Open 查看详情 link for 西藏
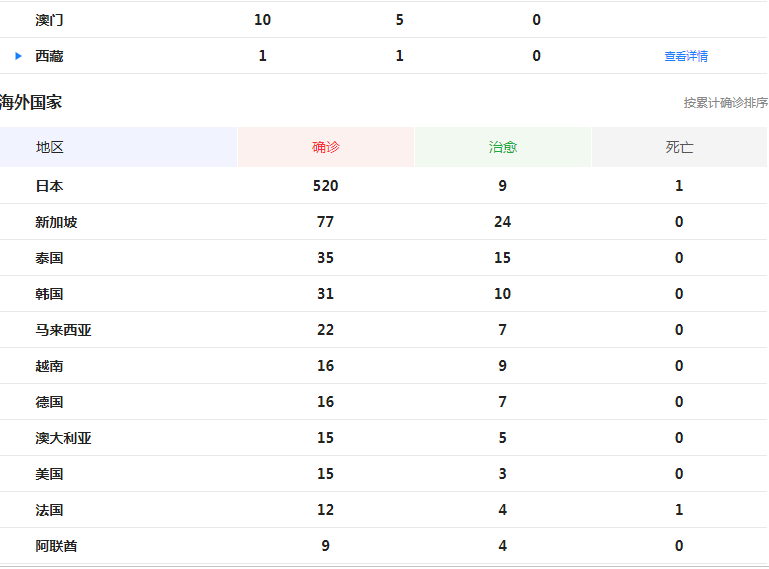Screen dimensions: 769x569 686,57
